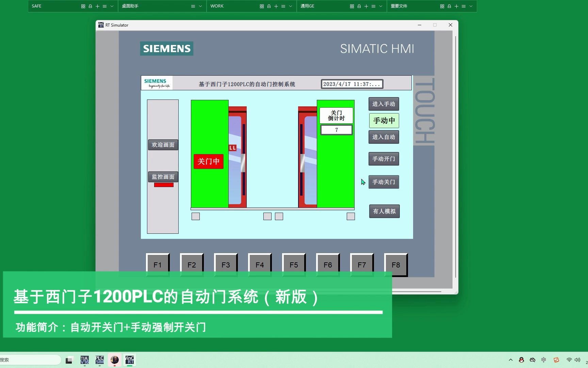Image resolution: width=588 pixels, height=368 pixels.
Task: Open the volume control in tray
Action: tap(577, 360)
